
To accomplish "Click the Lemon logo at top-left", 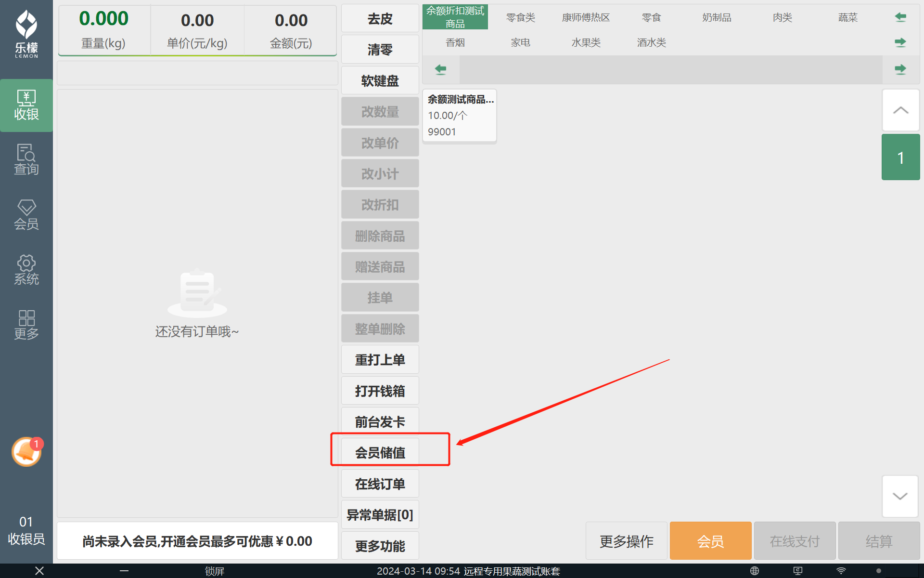I will (26, 34).
